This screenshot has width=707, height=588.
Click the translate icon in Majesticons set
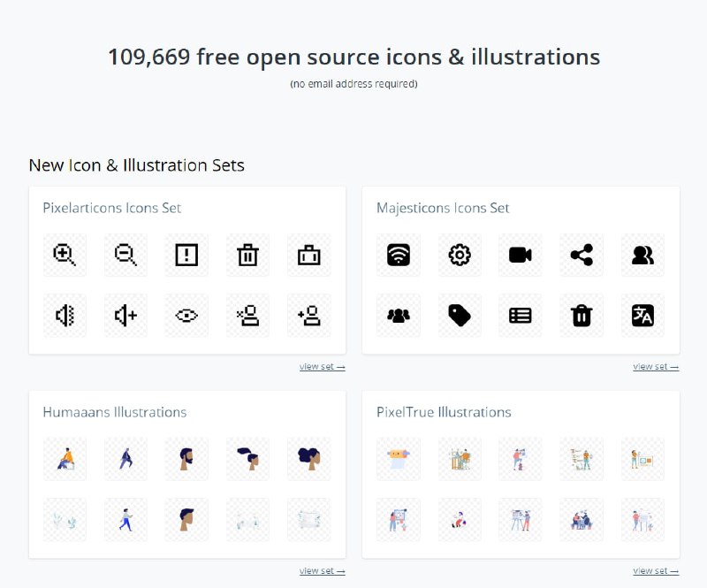point(642,316)
